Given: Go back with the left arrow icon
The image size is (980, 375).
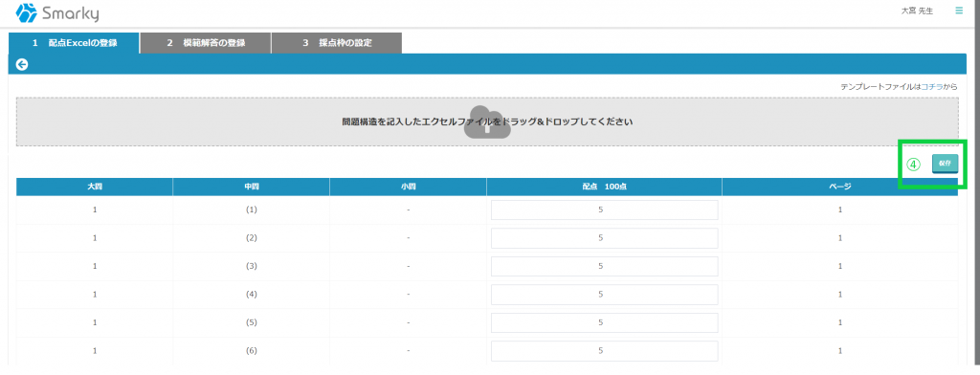Looking at the screenshot, I should pyautogui.click(x=22, y=64).
